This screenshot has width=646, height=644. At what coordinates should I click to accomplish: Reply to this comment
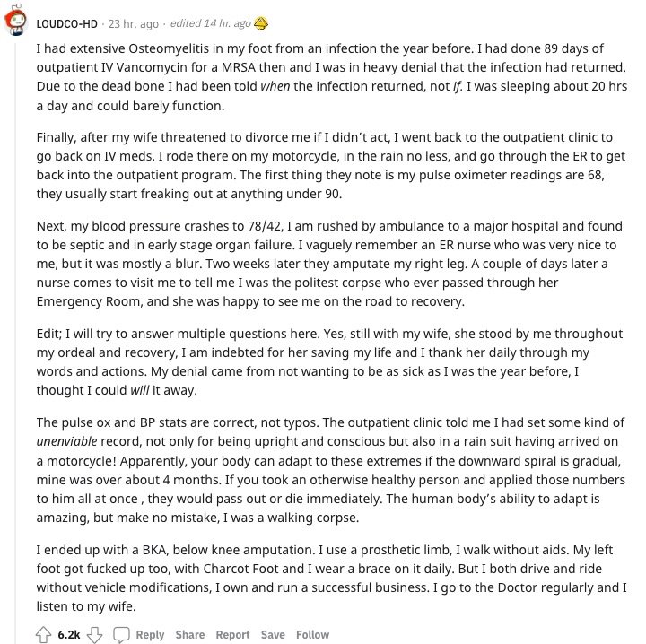(x=150, y=634)
